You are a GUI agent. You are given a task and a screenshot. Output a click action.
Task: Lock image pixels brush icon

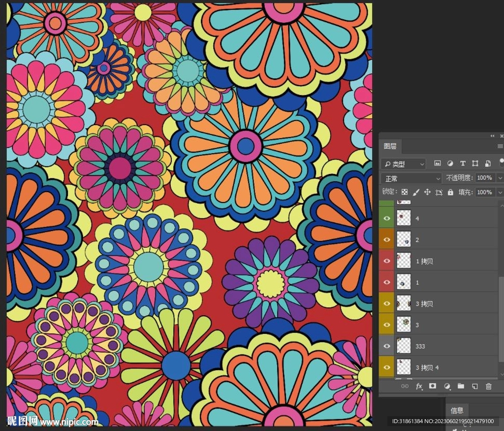pyautogui.click(x=416, y=192)
